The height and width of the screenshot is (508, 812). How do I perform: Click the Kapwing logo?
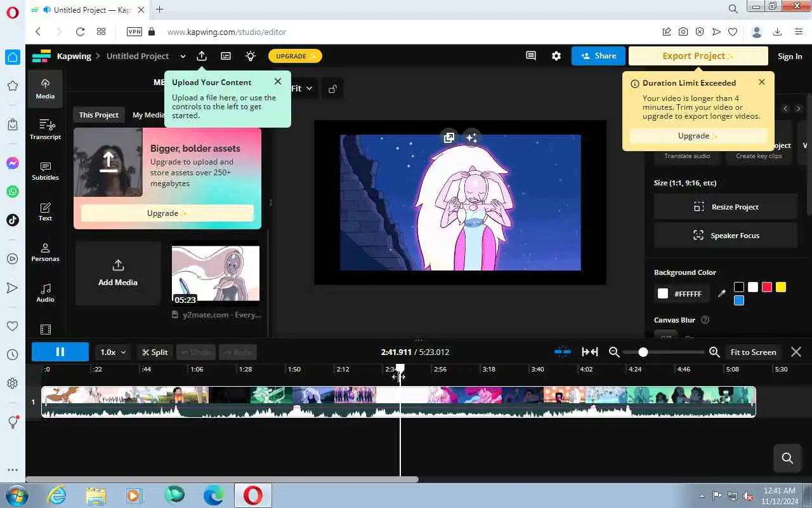[41, 56]
